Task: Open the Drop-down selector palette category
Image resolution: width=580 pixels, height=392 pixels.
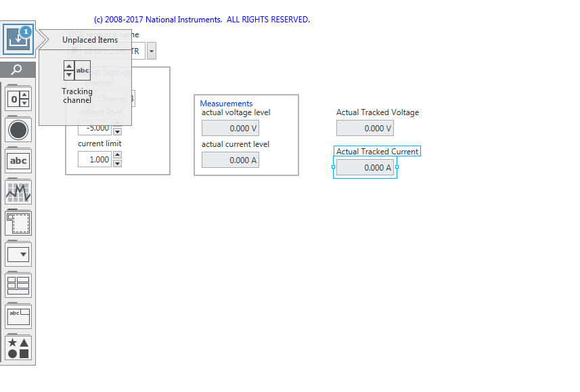Action: [x=18, y=255]
